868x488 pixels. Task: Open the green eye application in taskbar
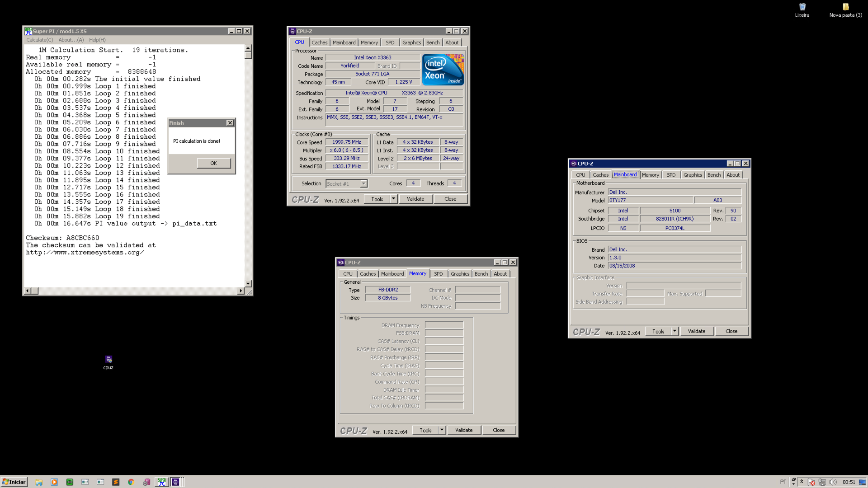(70, 482)
